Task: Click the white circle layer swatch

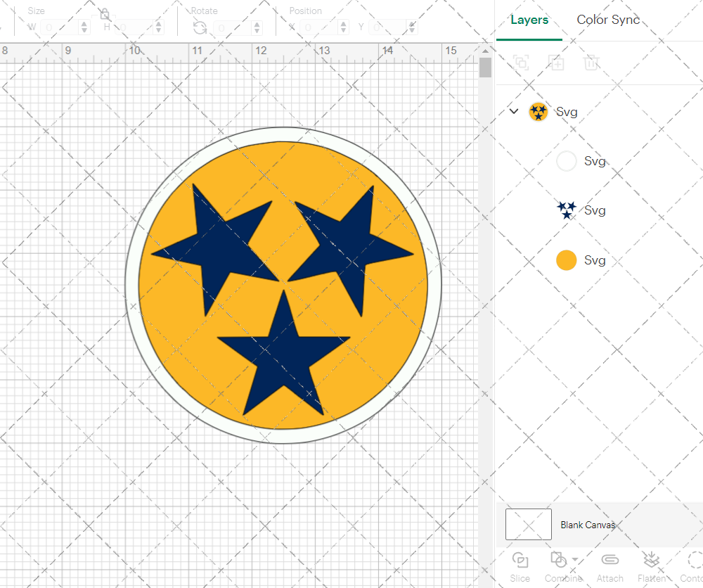Action: (566, 161)
